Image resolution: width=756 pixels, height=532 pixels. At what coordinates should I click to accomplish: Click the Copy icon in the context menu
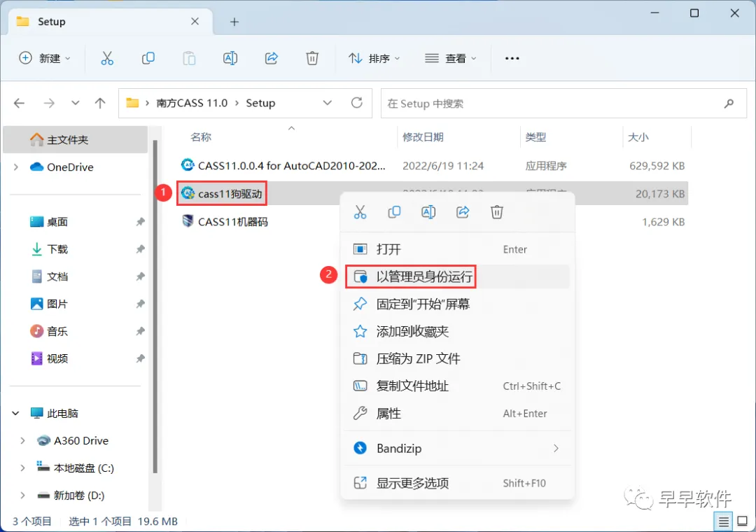(x=394, y=211)
